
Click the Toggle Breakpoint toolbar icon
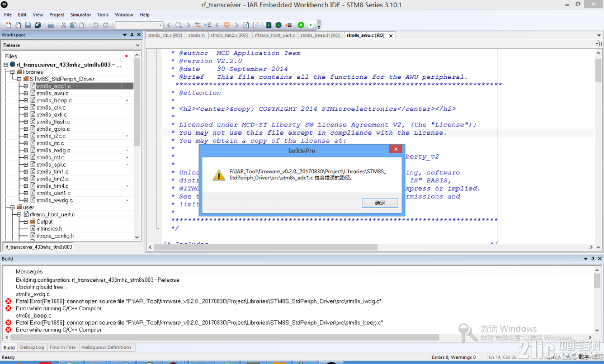[x=289, y=25]
